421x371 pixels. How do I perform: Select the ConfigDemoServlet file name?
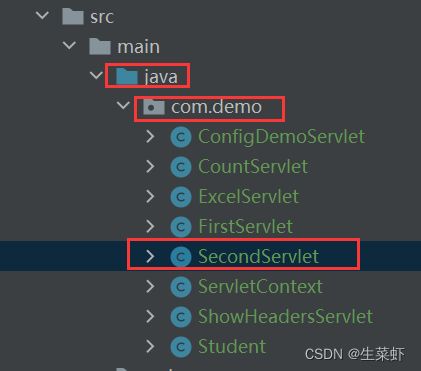click(x=282, y=137)
